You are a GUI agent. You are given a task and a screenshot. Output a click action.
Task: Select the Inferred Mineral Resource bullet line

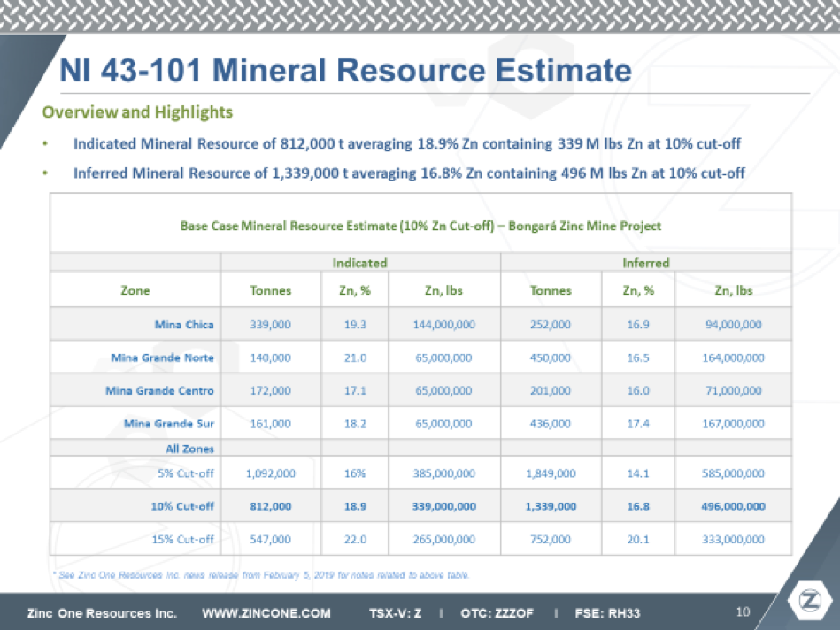click(x=409, y=173)
